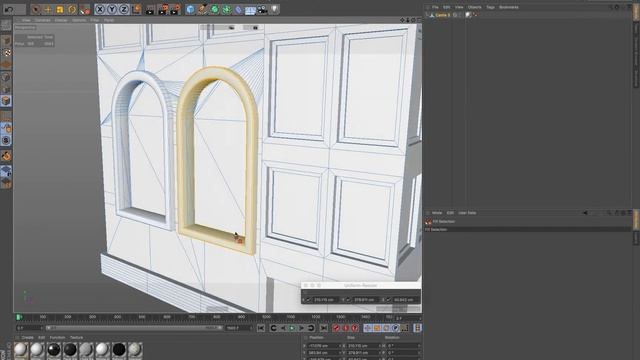640x360 pixels.
Task: Open the viewport Options menu
Action: (79, 20)
